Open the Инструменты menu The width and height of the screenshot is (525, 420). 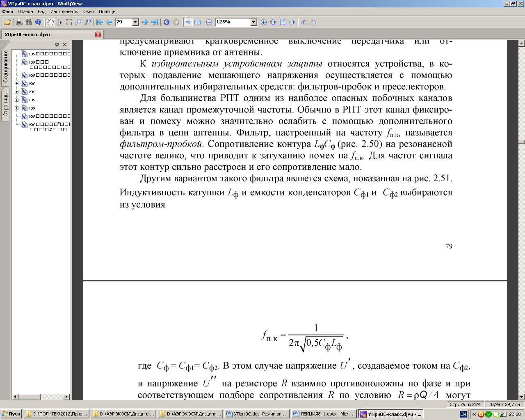(x=64, y=11)
